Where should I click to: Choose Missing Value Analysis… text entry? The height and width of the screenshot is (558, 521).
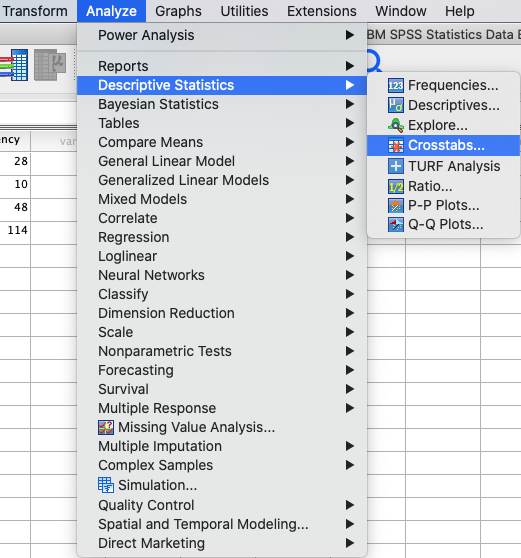(x=196, y=427)
